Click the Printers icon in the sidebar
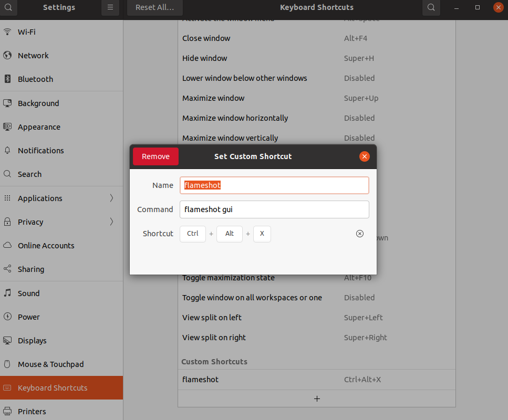The height and width of the screenshot is (420, 508). click(x=7, y=411)
